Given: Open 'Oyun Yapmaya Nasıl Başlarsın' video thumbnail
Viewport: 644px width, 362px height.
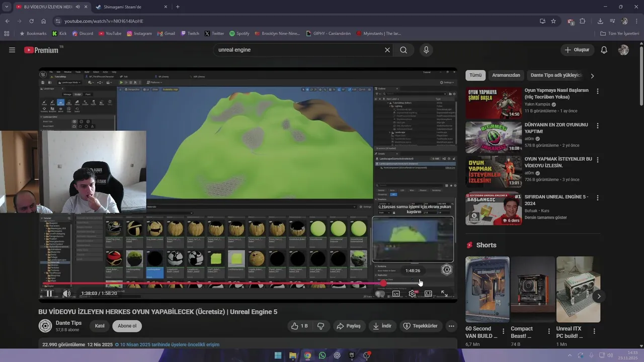Looking at the screenshot, I should pyautogui.click(x=494, y=103).
